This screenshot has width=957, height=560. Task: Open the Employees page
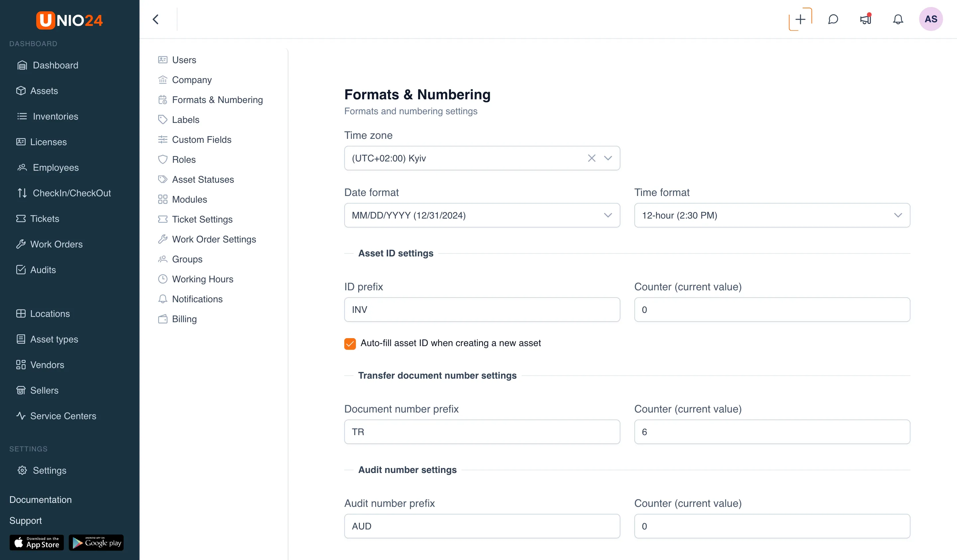pyautogui.click(x=48, y=167)
